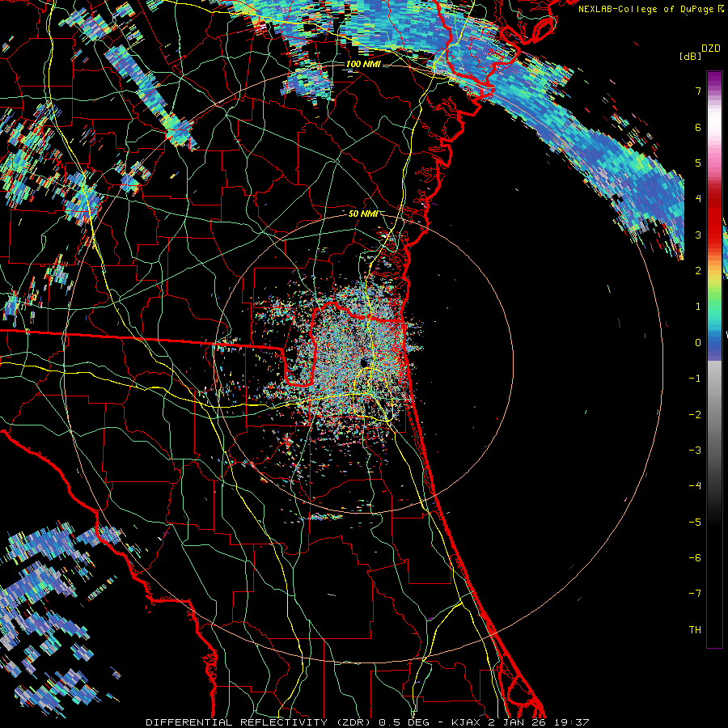
Task: Click the -1 dB value on color scale
Action: [x=695, y=379]
